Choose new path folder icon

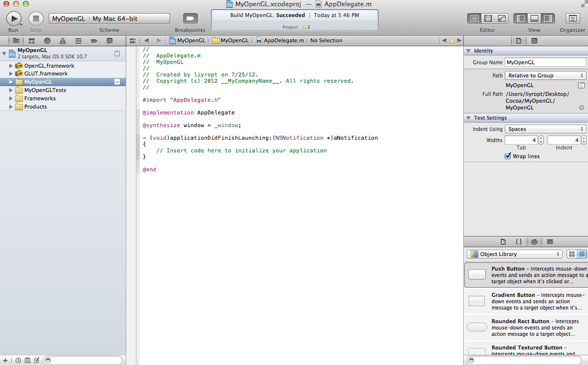tap(581, 85)
